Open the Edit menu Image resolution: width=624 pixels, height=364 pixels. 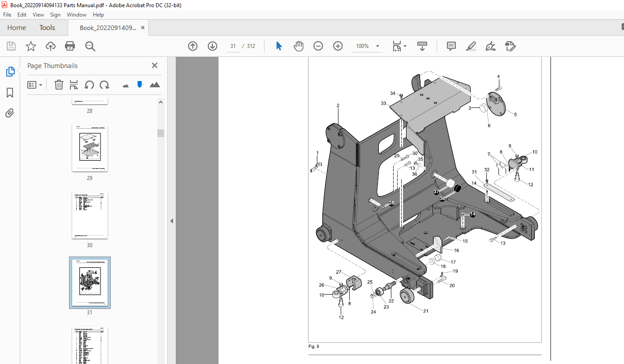tap(22, 15)
